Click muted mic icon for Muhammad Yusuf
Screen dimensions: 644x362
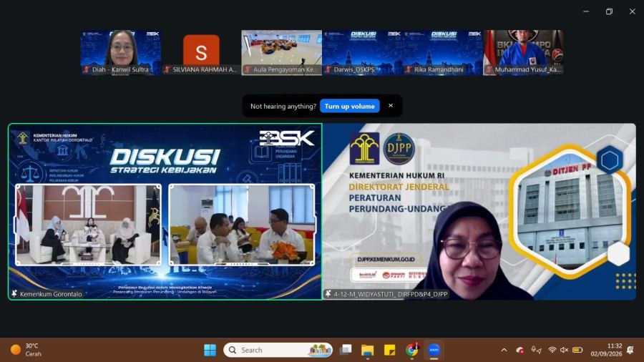click(x=489, y=69)
